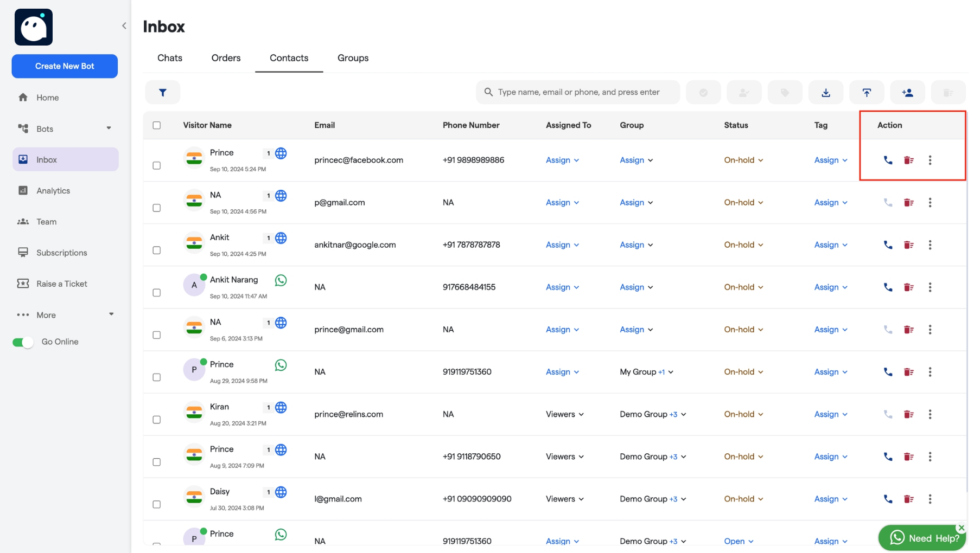This screenshot has width=980, height=553.
Task: Open three-dot menu for Ankit Narang
Action: click(x=930, y=287)
